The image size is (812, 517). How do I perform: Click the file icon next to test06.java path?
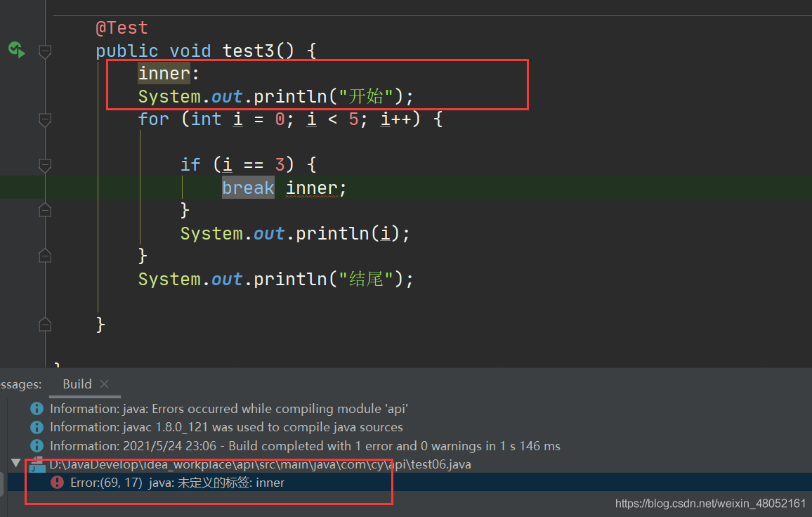(x=37, y=464)
